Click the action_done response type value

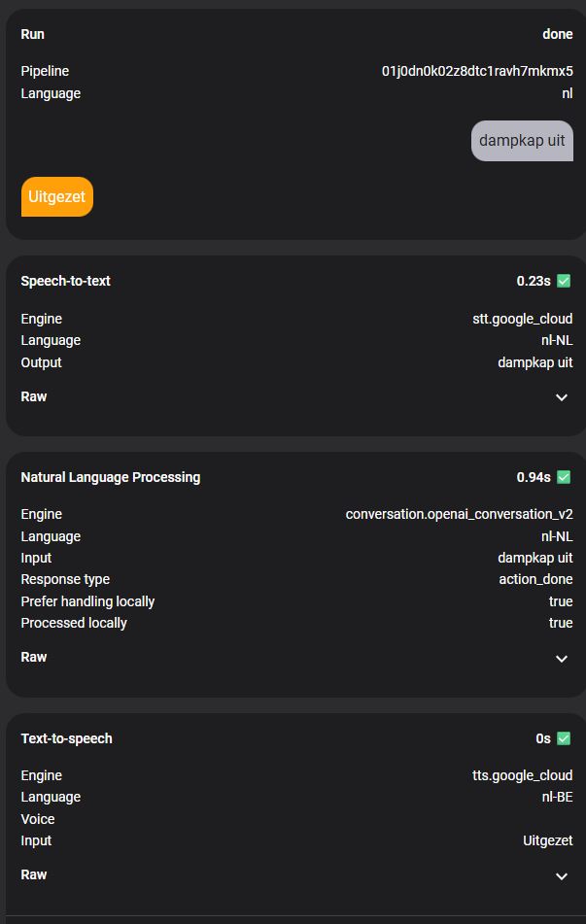(535, 579)
